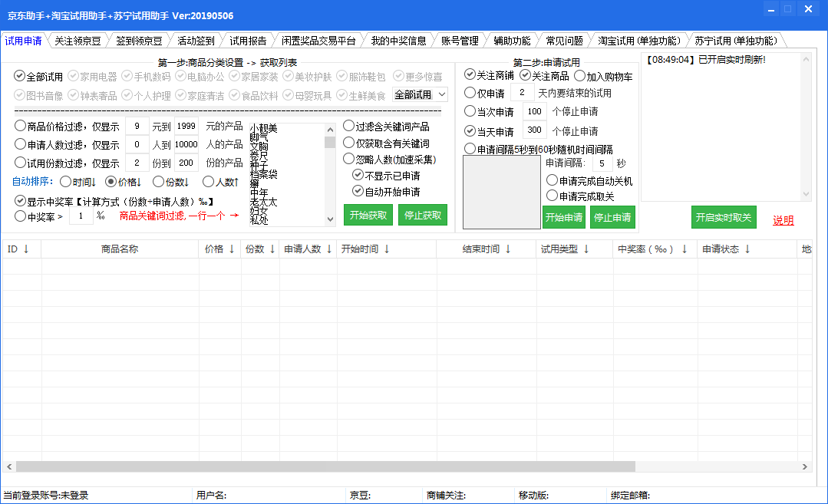Viewport: 828px width, 504px height.
Task: Click the max quantity field showing 200
Action: tap(186, 163)
